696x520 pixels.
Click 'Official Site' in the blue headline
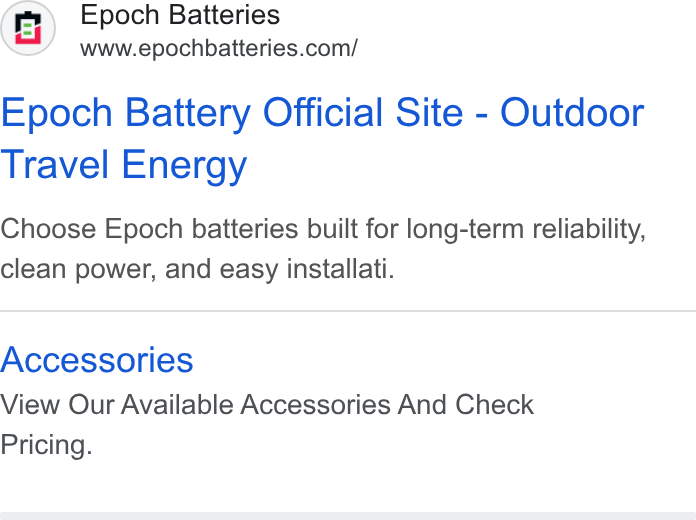(363, 113)
